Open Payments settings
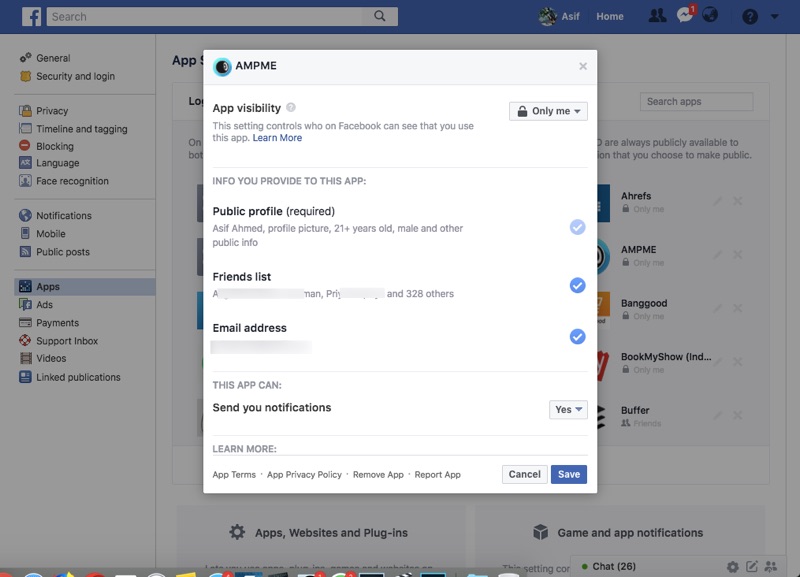Image resolution: width=800 pixels, height=577 pixels. pos(58,322)
